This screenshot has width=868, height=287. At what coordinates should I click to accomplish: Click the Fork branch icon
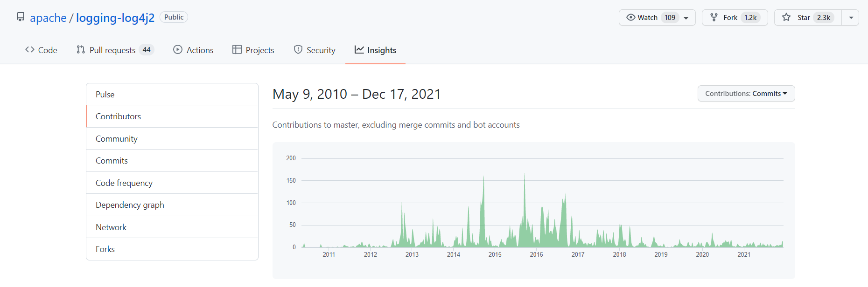point(714,17)
